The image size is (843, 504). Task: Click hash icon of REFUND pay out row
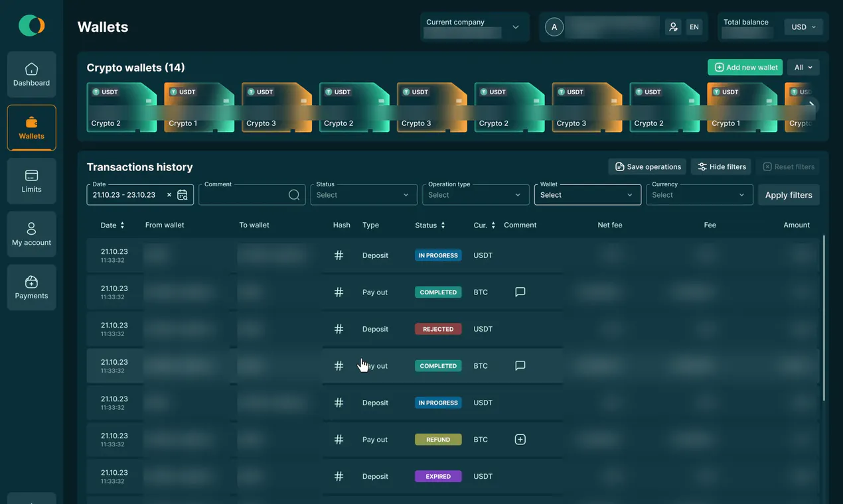point(339,440)
